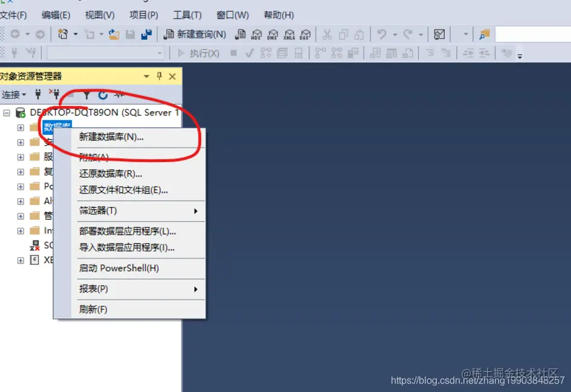This screenshot has height=392, width=571.
Task: Select the DESKTOP-DQT89ON server node
Action: click(104, 112)
